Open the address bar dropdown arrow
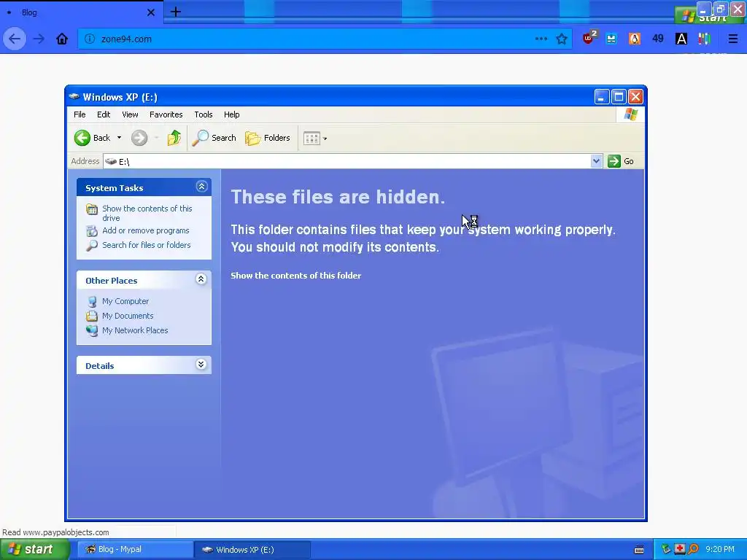 coord(596,161)
